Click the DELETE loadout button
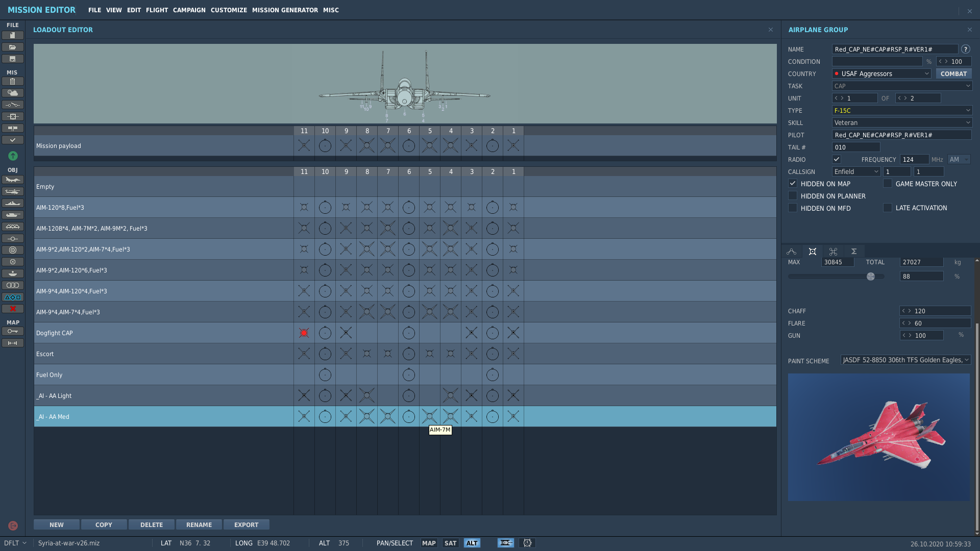 [152, 524]
